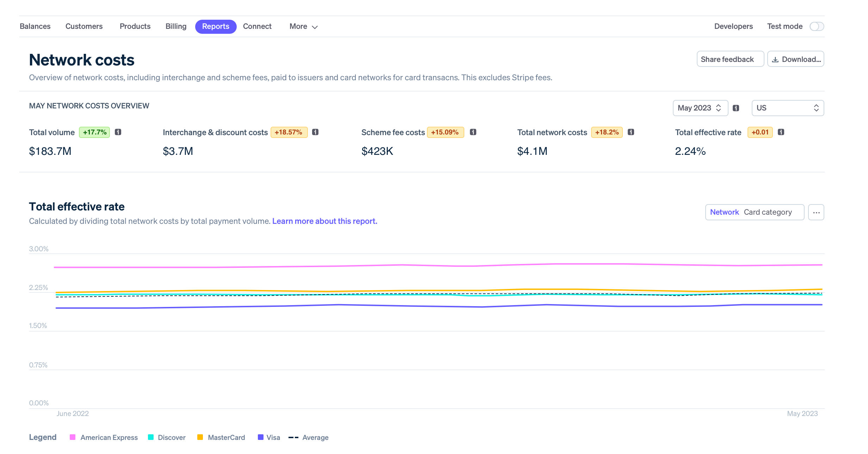This screenshot has width=868, height=454.
Task: Click the info icon beside Total network costs
Action: (631, 132)
